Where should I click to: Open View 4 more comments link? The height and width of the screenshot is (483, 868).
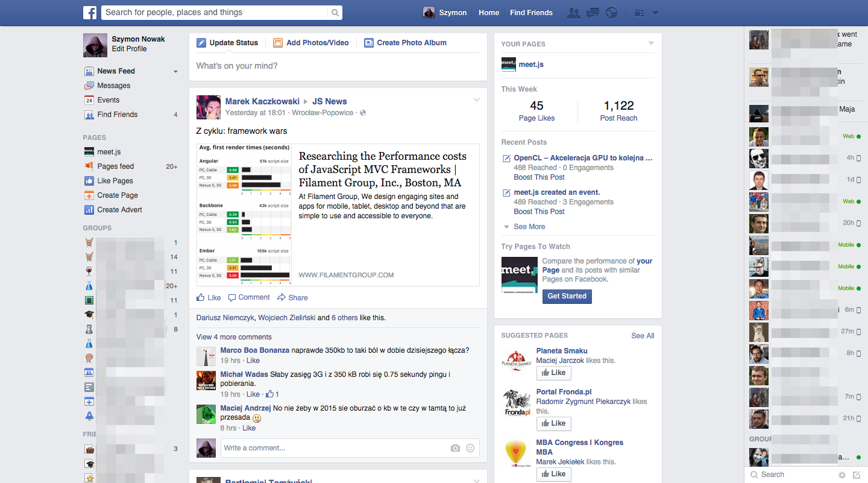tap(234, 337)
